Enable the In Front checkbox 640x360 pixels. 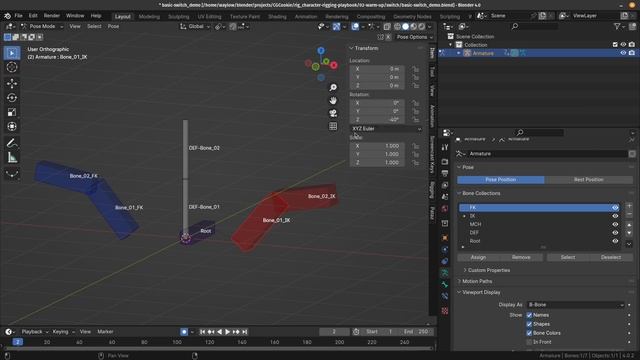(529, 342)
